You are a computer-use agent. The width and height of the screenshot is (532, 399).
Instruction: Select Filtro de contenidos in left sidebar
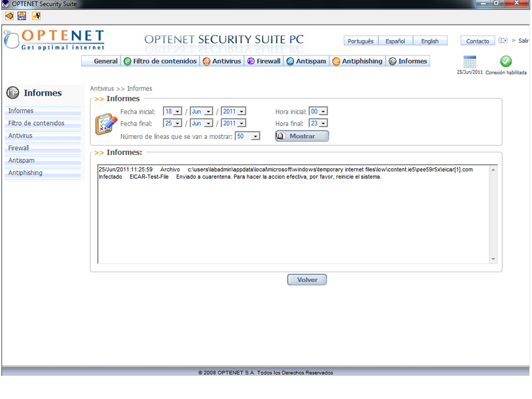pos(37,123)
